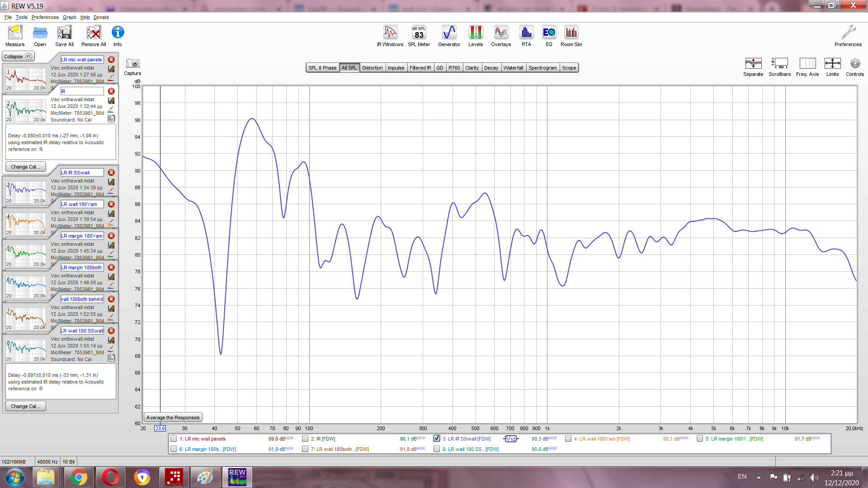Open the 1/12 smoothing selector for trace 3

pos(510,439)
